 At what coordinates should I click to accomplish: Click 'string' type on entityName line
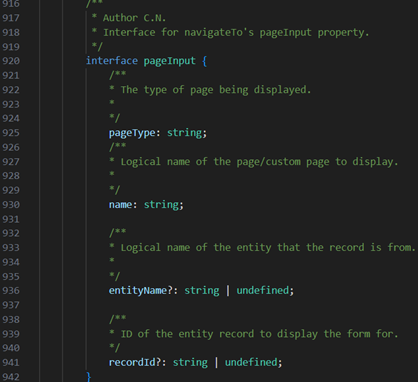click(x=202, y=290)
